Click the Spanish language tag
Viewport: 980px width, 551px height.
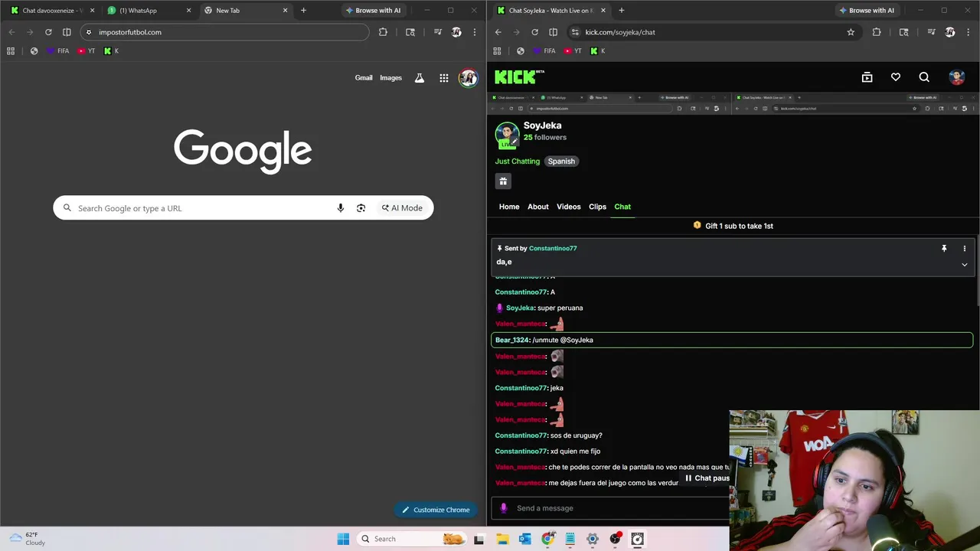point(561,161)
